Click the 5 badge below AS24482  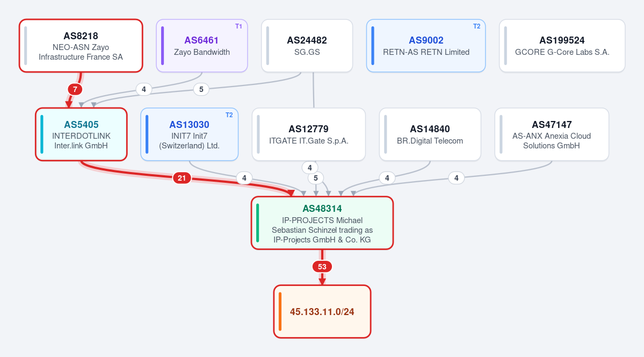[x=201, y=89]
